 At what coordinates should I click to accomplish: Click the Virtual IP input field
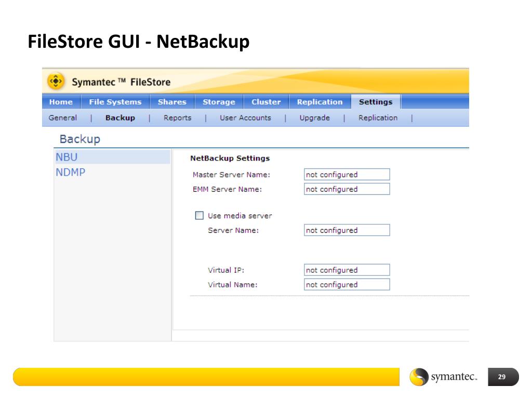click(347, 270)
